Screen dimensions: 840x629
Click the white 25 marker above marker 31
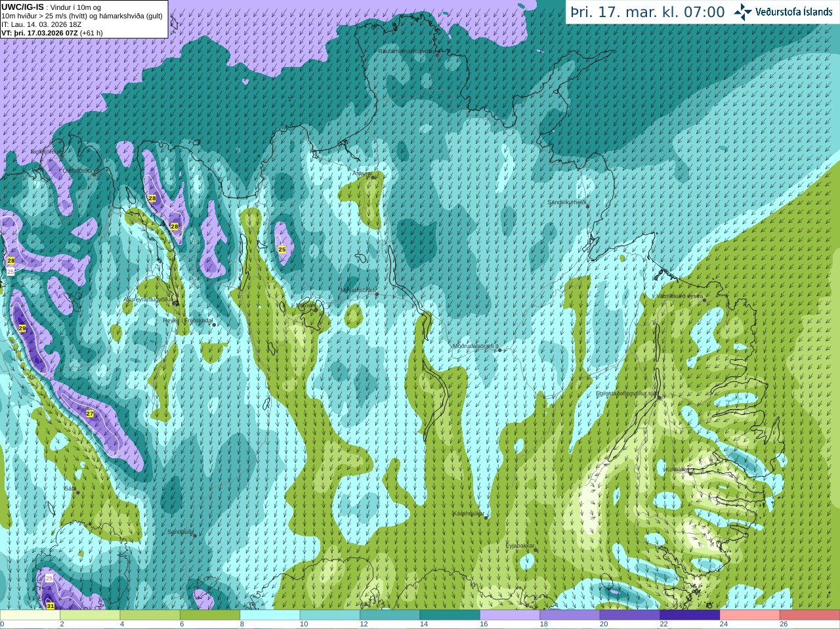(x=49, y=578)
